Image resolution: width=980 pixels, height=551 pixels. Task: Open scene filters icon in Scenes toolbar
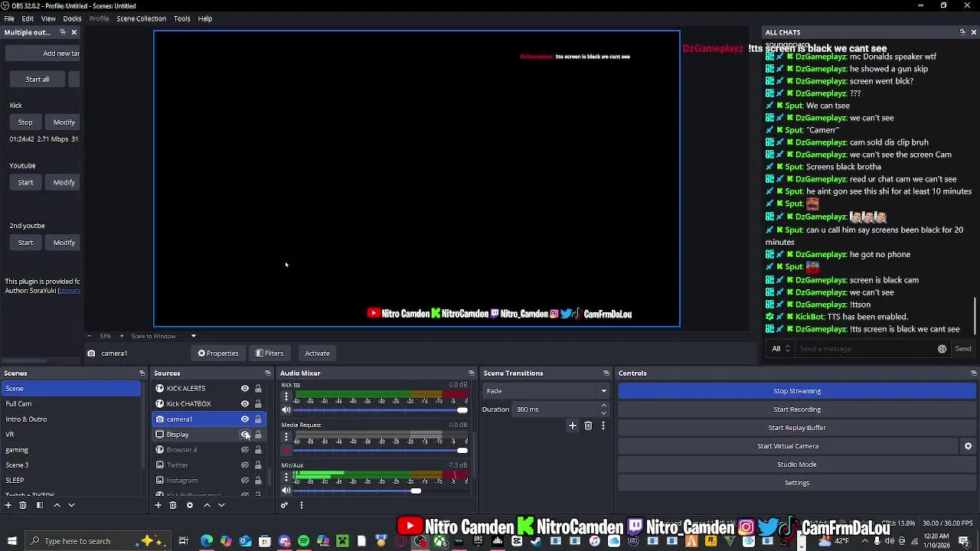(40, 505)
